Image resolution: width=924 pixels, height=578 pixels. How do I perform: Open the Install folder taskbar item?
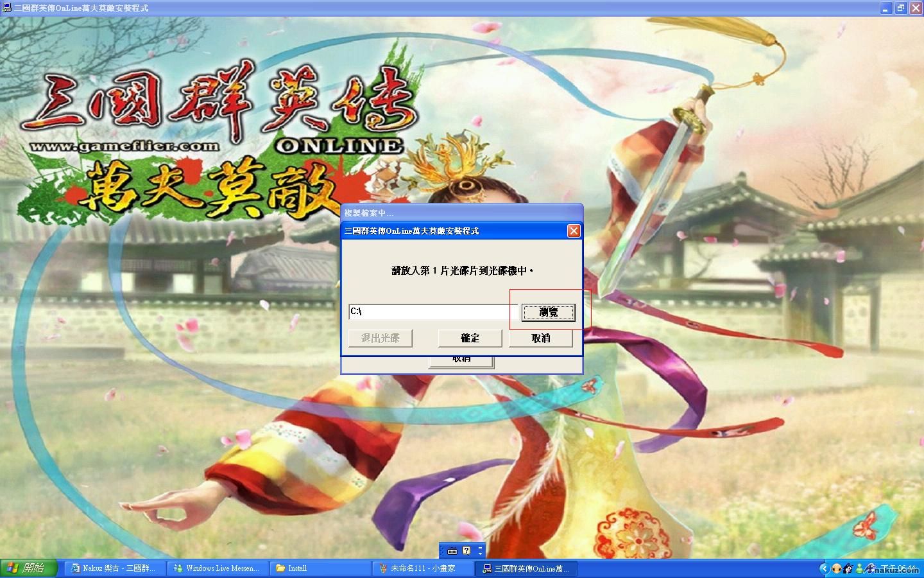[x=320, y=568]
